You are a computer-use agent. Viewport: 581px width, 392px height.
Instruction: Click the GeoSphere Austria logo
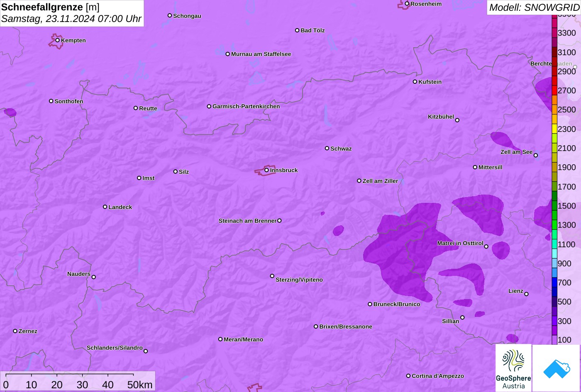[513, 368]
